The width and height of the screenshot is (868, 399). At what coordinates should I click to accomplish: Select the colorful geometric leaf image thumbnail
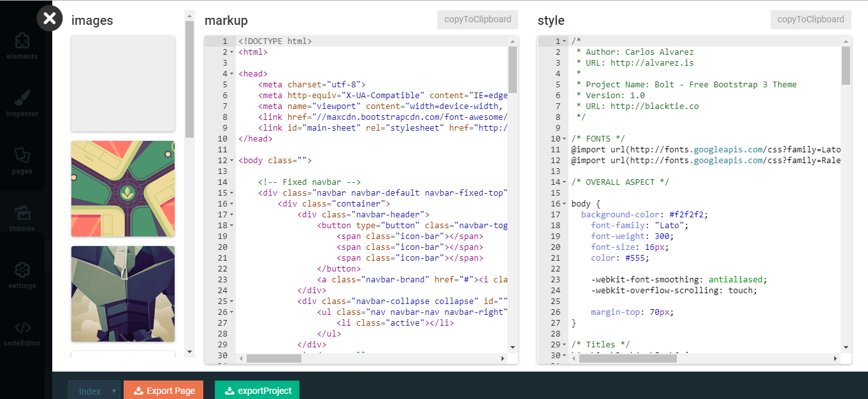[123, 189]
